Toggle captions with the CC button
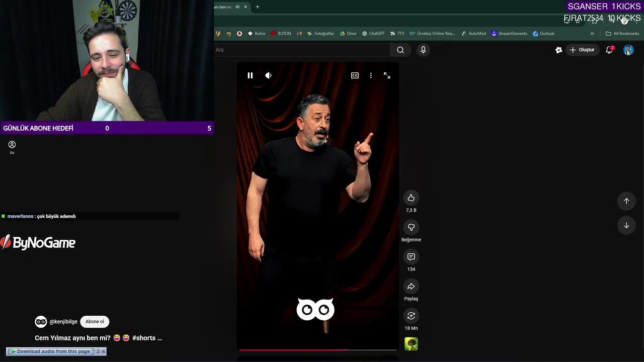Image resolution: width=644 pixels, height=362 pixels. (355, 75)
